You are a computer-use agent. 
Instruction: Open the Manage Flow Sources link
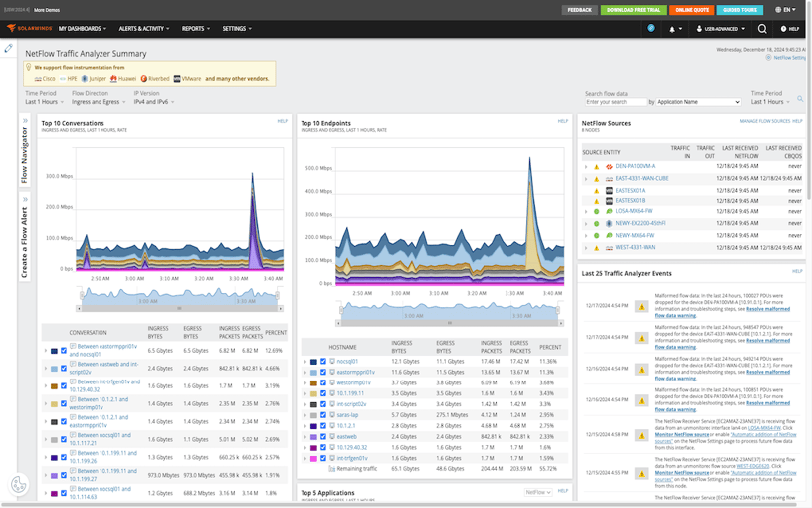[x=764, y=121]
